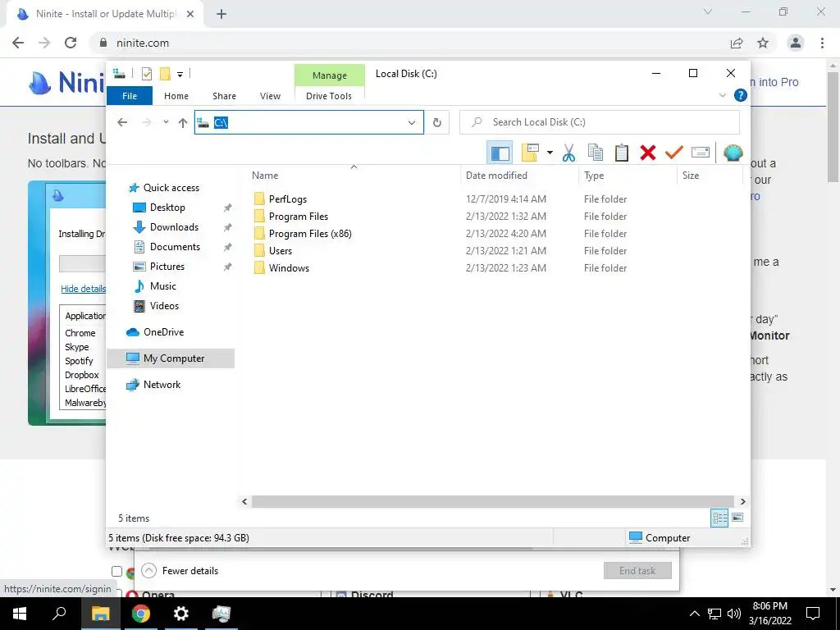The image size is (840, 630).
Task: Click the taskbar search magnifier
Action: [59, 614]
